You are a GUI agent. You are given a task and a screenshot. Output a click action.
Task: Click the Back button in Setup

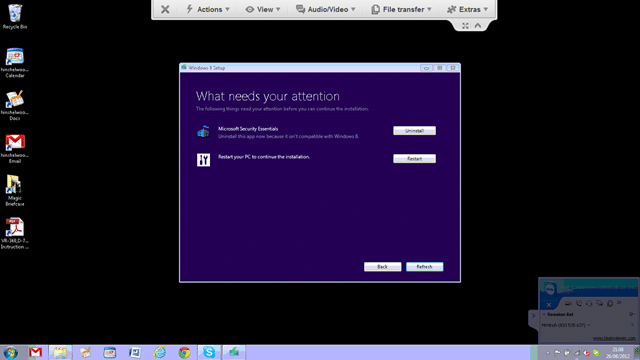(x=382, y=267)
